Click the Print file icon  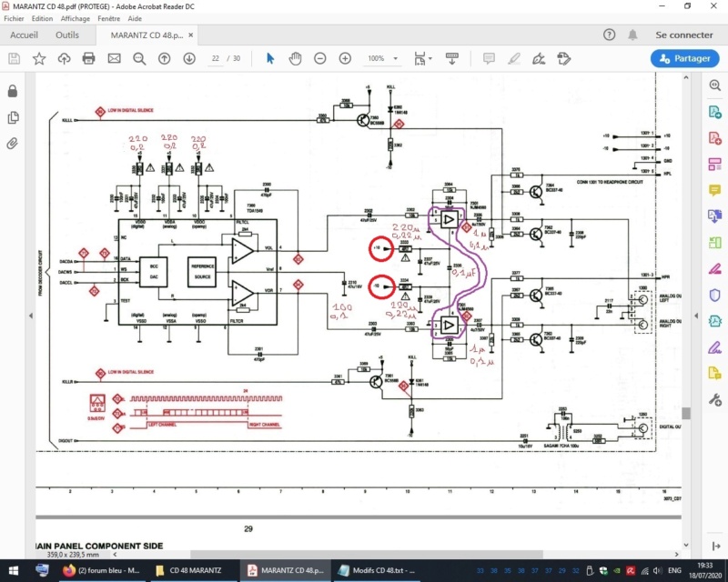click(88, 58)
